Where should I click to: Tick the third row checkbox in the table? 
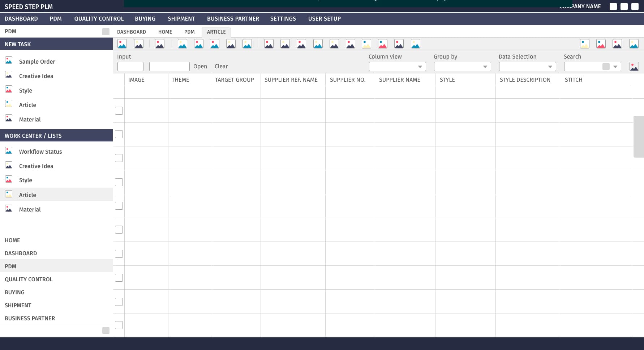119,158
